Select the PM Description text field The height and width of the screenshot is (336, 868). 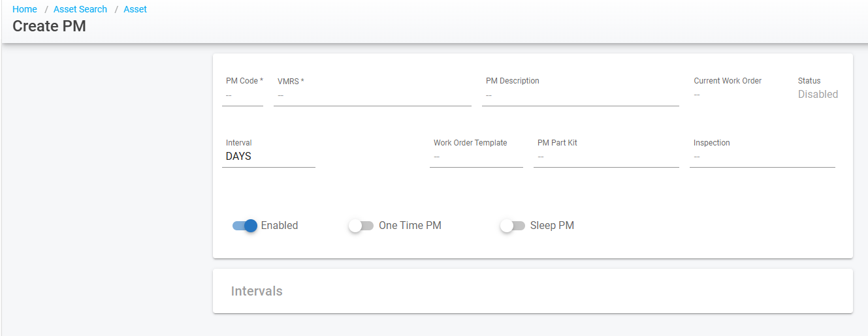coord(580,95)
